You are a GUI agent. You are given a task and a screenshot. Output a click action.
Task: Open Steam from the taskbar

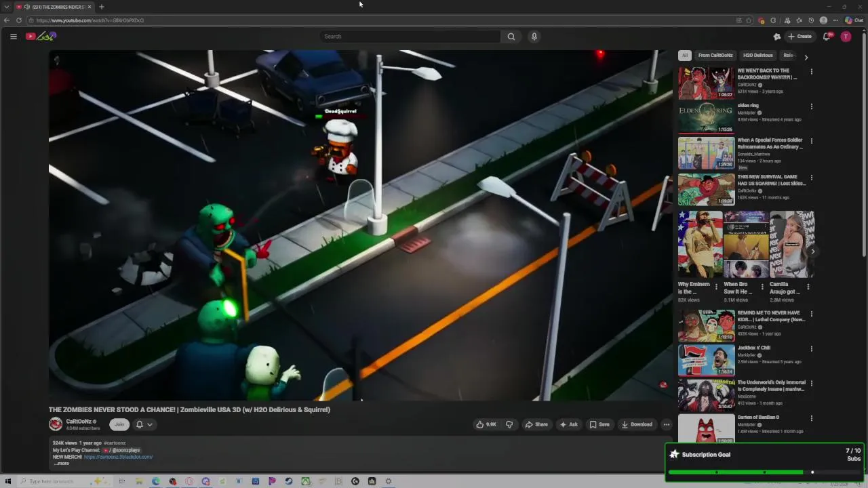pos(288,481)
